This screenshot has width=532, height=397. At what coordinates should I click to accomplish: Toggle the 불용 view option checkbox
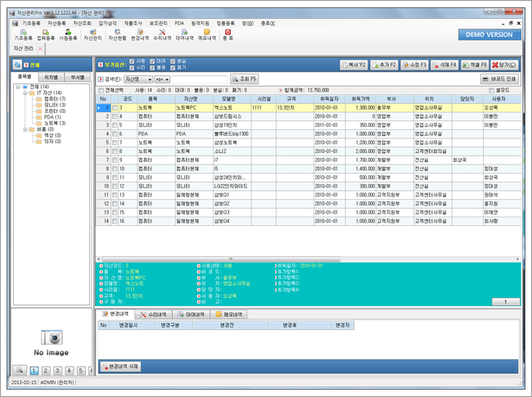pyautogui.click(x=152, y=67)
